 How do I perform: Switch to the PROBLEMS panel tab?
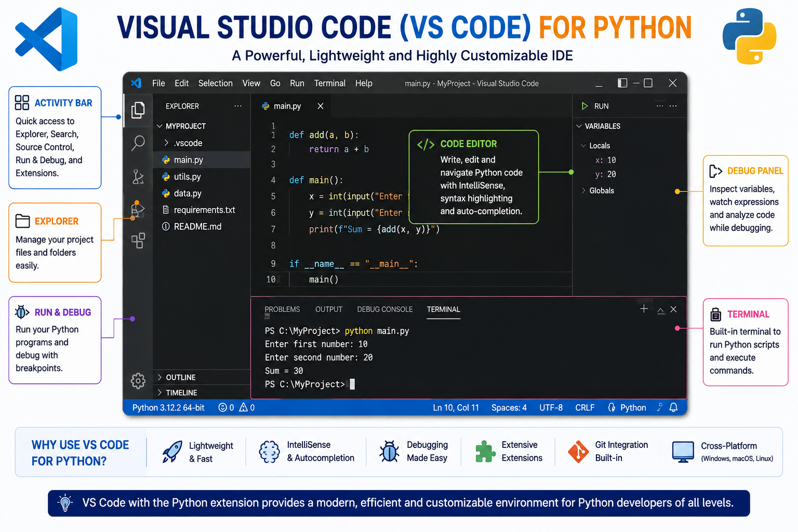(282, 309)
